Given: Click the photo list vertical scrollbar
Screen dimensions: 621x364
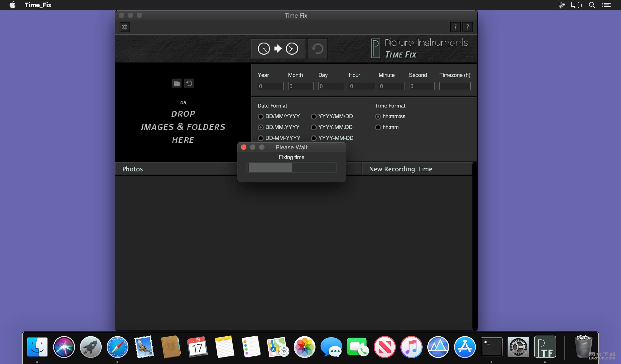Looking at the screenshot, I should [x=475, y=246].
